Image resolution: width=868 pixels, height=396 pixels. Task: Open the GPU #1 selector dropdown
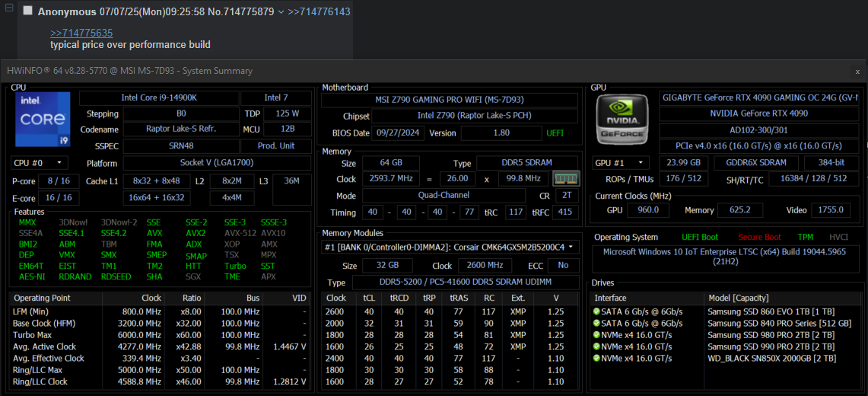point(620,163)
